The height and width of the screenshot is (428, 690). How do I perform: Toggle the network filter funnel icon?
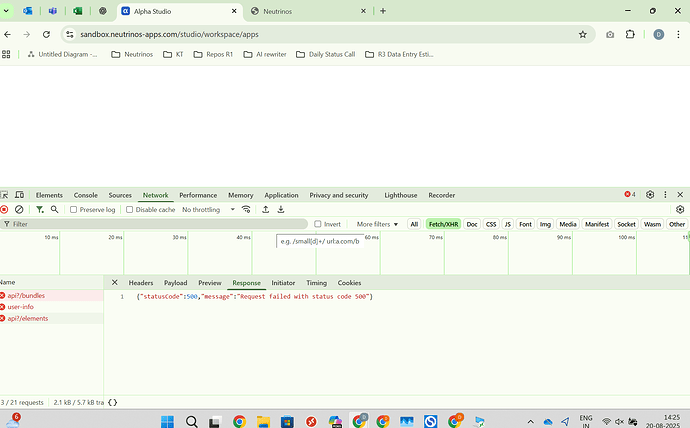click(x=40, y=209)
